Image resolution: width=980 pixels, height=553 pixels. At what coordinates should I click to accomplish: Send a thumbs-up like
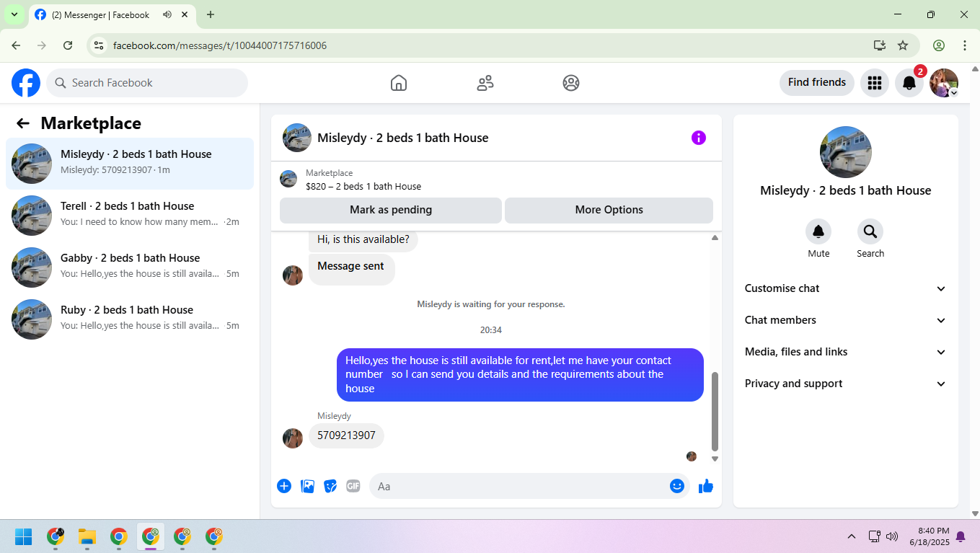click(706, 486)
